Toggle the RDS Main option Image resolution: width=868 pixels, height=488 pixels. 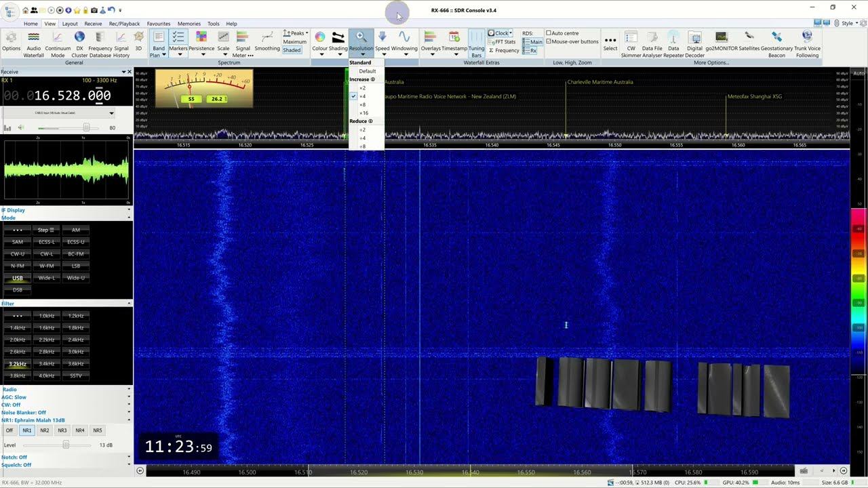[x=533, y=42]
